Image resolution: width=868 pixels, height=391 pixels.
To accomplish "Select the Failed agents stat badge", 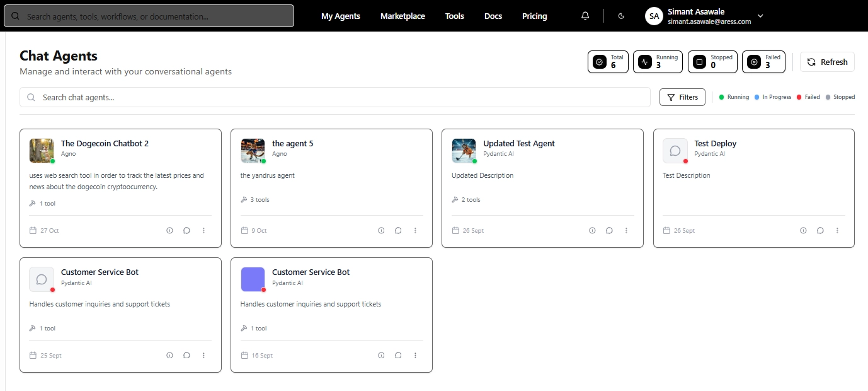I will 763,62.
